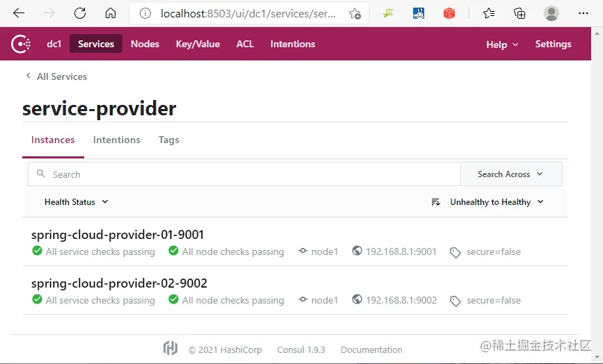This screenshot has height=364, width=603.
Task: Click service checks passing icon for 9001
Action: [x=38, y=251]
